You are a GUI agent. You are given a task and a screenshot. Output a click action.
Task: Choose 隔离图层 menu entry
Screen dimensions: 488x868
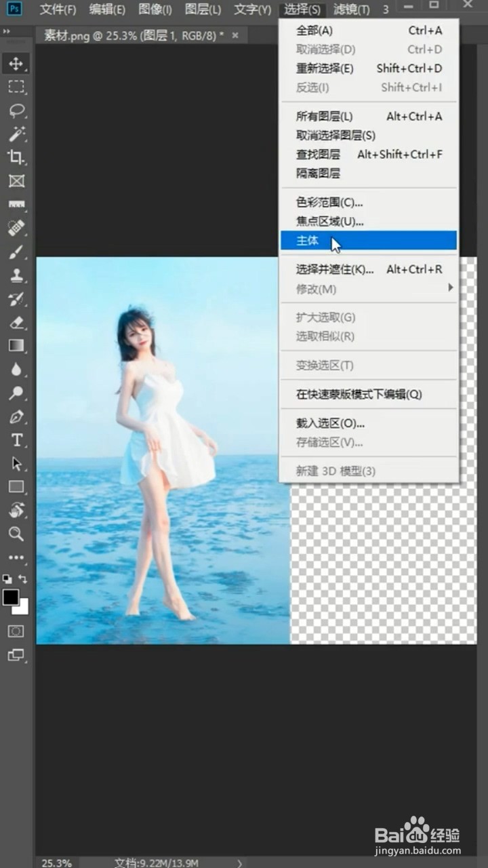pos(369,174)
